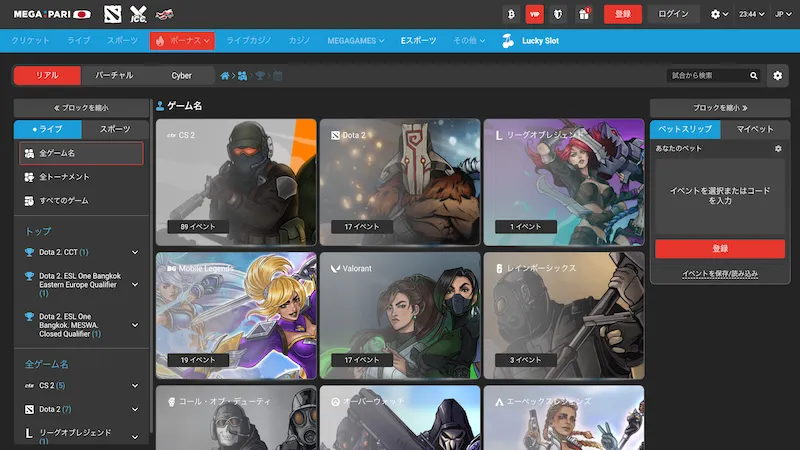Collapse left block via ブロックを縮小
This screenshot has width=800, height=450.
[81, 108]
